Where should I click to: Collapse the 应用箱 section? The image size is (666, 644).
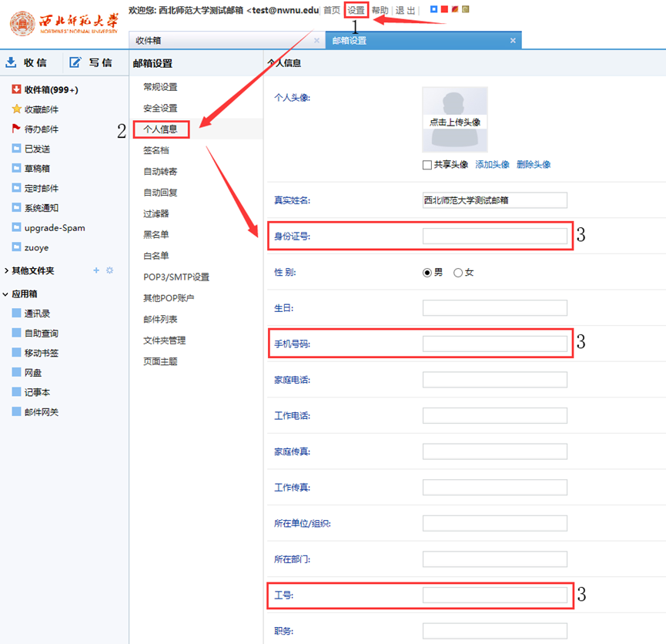pos(6,293)
